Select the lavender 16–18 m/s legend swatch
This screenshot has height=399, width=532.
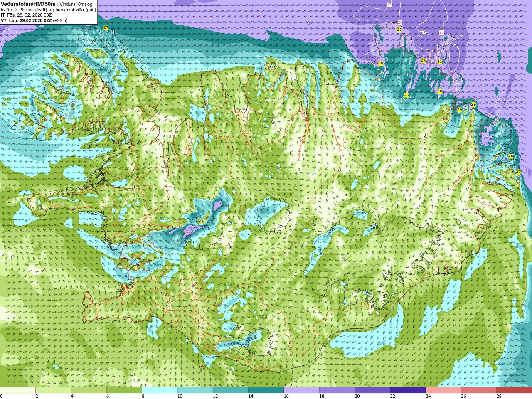coord(301,390)
